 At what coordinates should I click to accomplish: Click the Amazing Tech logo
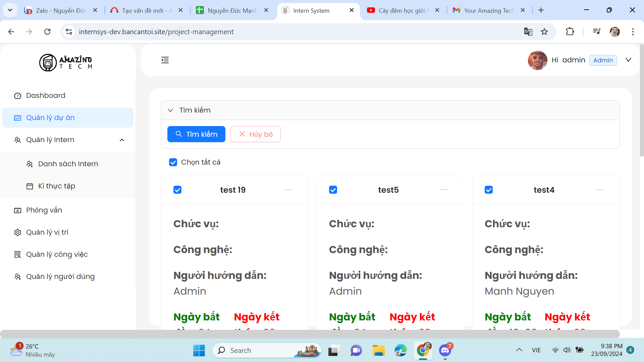pyautogui.click(x=66, y=62)
